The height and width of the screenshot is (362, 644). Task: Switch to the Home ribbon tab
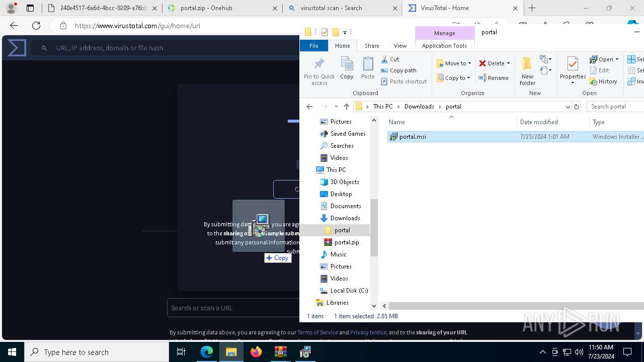(342, 46)
